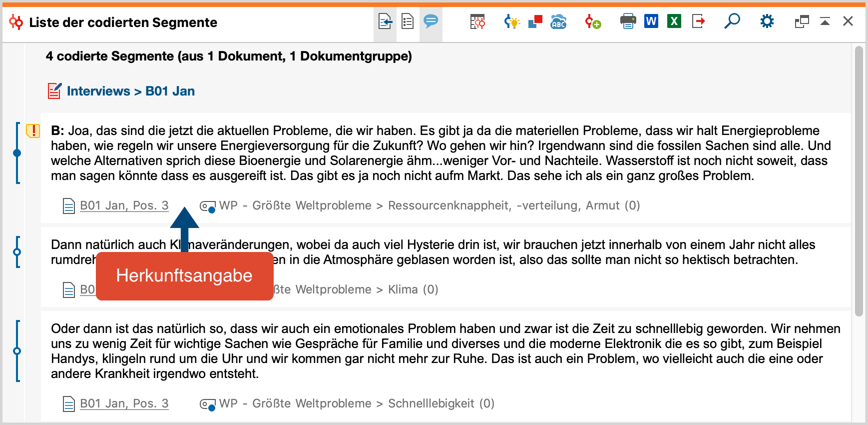This screenshot has height=425, width=868.
Task: Select the coding stripe dot of Schnelllebigkeit segment
Action: point(17,351)
